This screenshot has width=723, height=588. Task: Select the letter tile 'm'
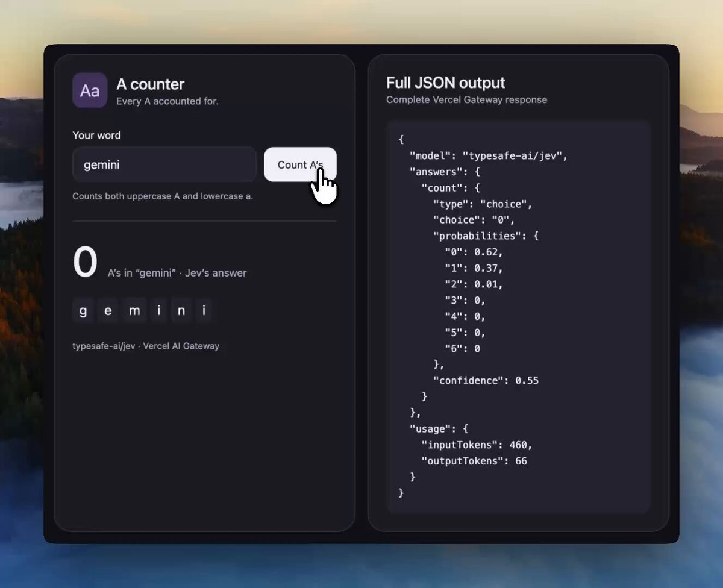[x=134, y=311]
